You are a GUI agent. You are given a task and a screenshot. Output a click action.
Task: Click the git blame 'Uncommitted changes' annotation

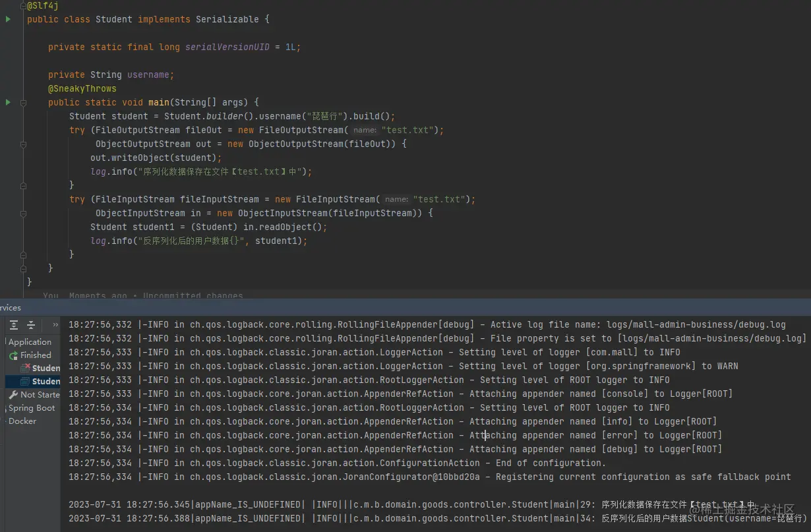pos(193,296)
